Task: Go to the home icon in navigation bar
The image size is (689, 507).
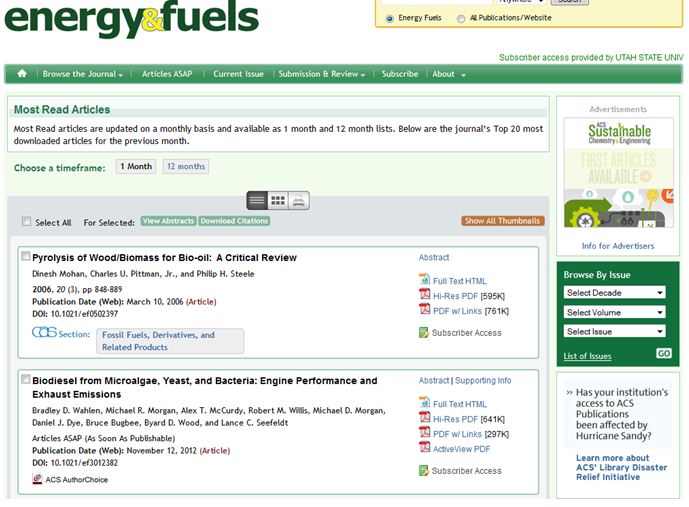Action: (x=22, y=73)
